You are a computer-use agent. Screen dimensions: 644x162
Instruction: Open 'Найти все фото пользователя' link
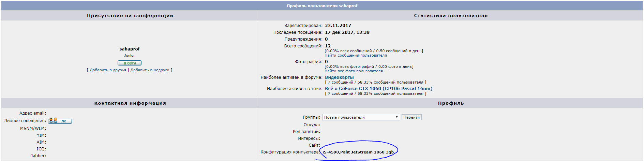click(354, 71)
